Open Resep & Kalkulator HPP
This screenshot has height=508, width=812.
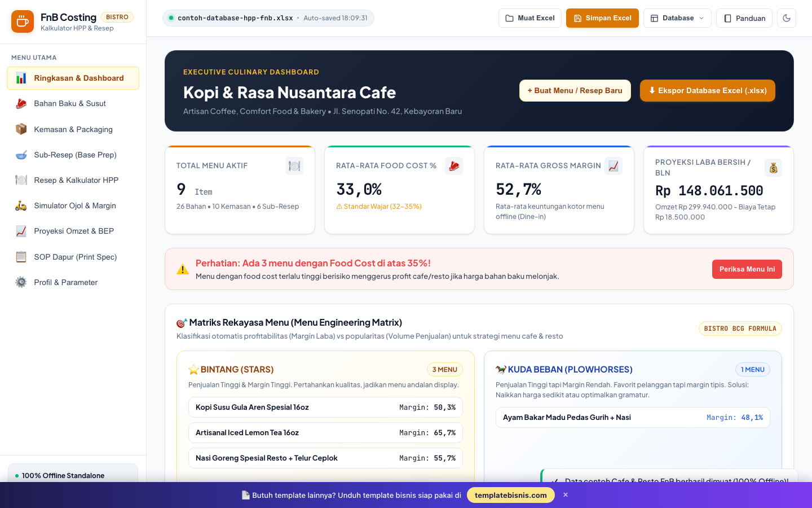pyautogui.click(x=73, y=180)
